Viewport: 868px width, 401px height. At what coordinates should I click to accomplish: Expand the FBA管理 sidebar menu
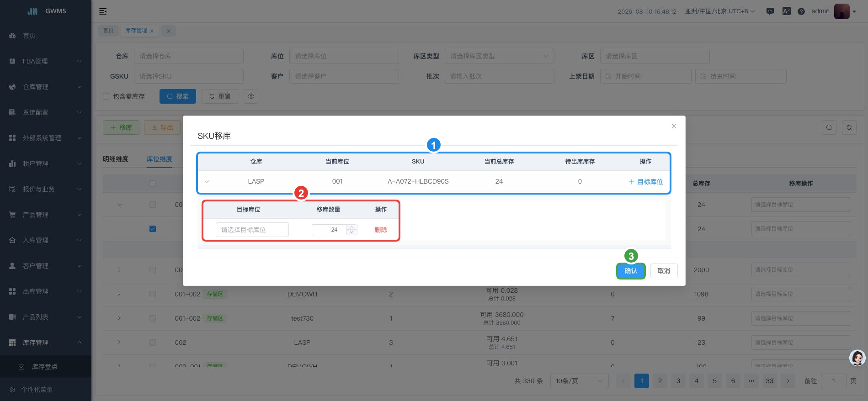pyautogui.click(x=46, y=61)
